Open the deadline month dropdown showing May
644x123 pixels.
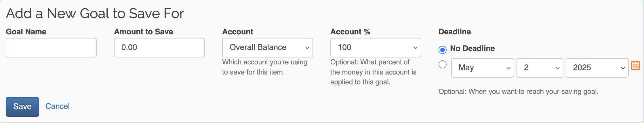pos(483,68)
